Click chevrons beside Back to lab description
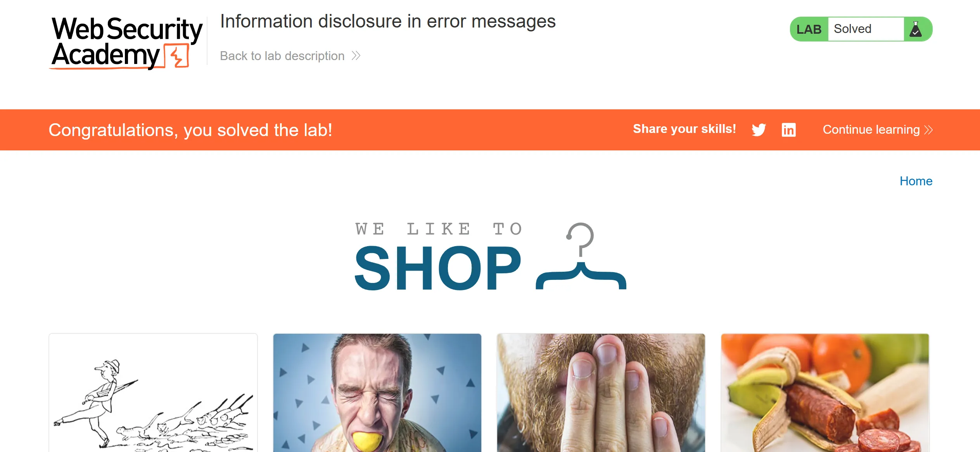 [356, 56]
